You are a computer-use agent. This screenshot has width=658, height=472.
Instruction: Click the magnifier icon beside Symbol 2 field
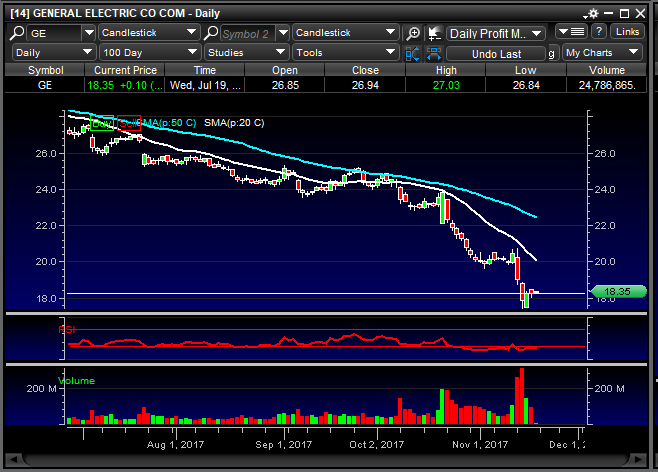tap(211, 33)
